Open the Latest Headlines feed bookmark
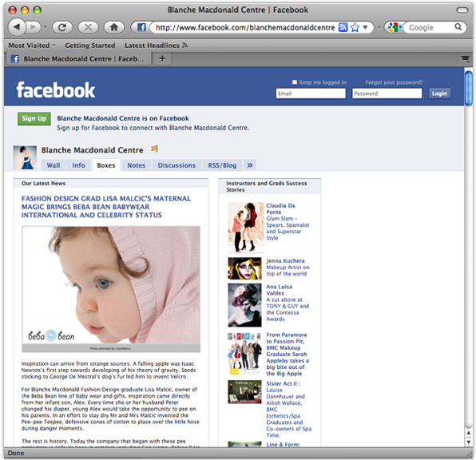This screenshot has height=460, width=476. coord(156,46)
